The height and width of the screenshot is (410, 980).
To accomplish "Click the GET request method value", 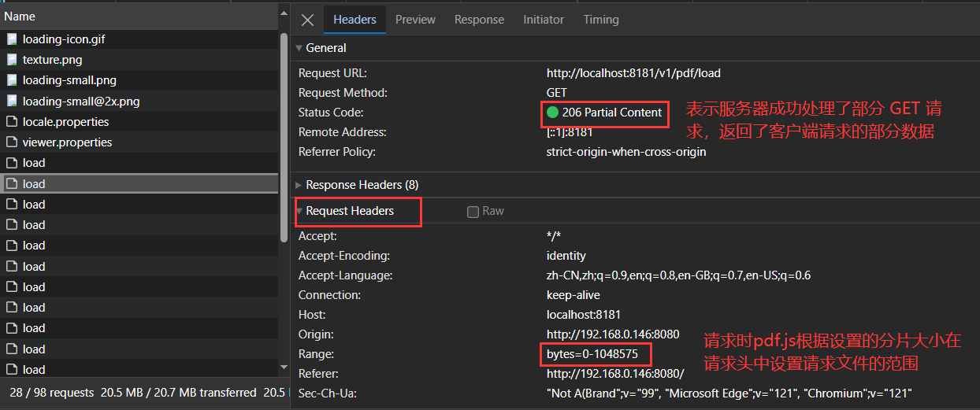I will point(557,93).
